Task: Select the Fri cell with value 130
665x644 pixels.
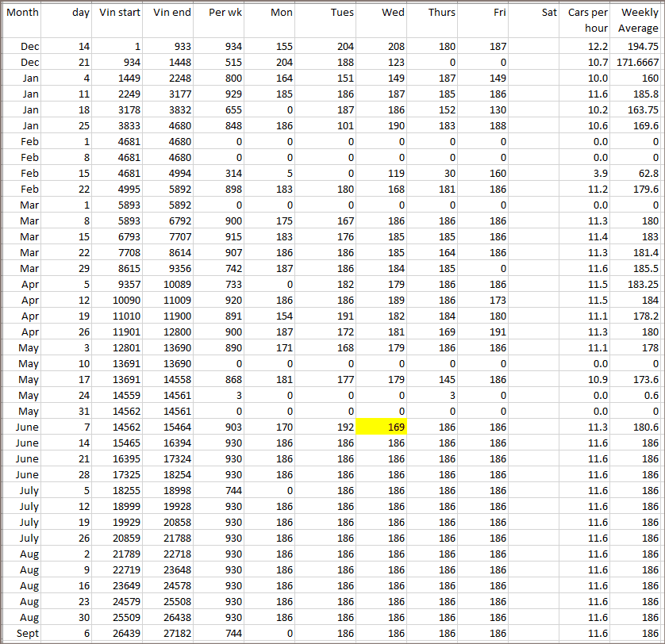Action: [x=482, y=110]
